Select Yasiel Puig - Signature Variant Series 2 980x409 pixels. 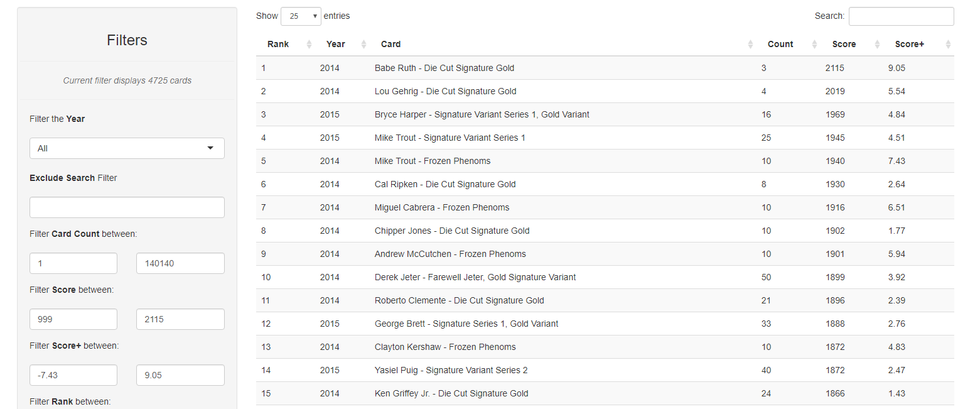pyautogui.click(x=451, y=370)
